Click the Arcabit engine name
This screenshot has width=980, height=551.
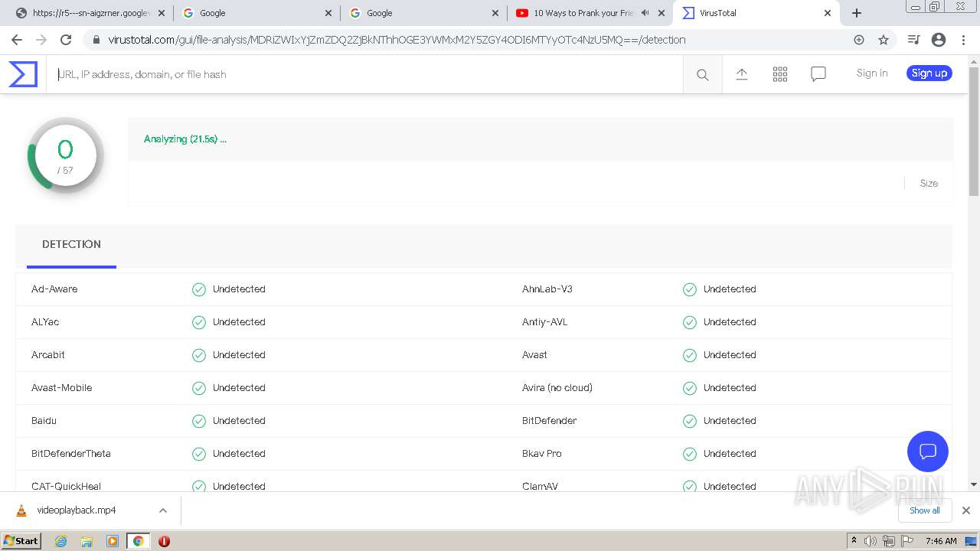48,355
